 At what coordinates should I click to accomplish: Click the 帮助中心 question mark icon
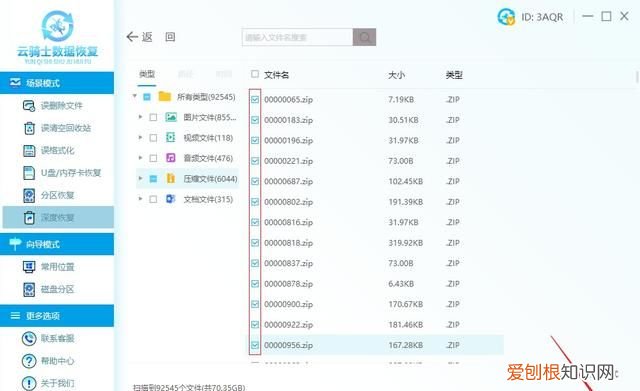pos(29,361)
